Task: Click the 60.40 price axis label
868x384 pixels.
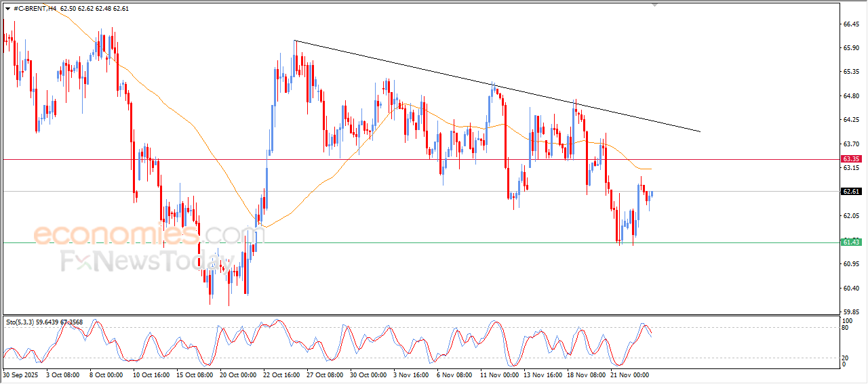Action: coord(851,288)
